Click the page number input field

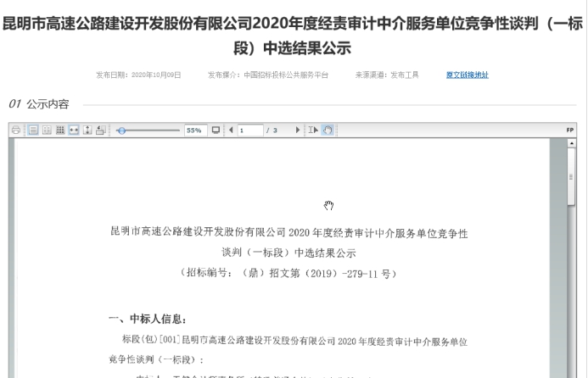tap(249, 131)
